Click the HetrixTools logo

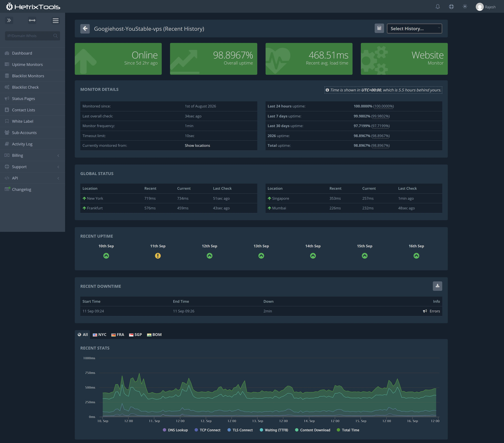[33, 6]
